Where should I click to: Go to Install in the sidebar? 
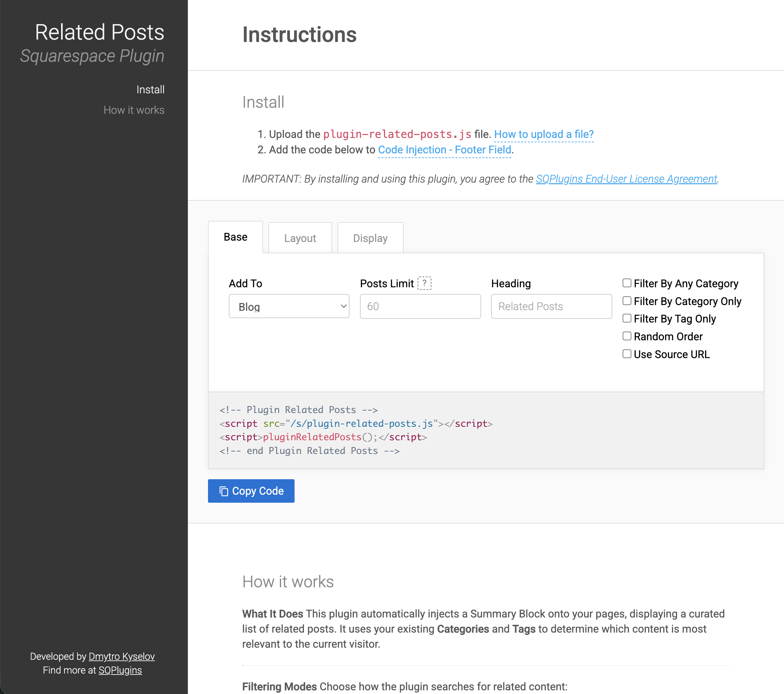[x=150, y=89]
